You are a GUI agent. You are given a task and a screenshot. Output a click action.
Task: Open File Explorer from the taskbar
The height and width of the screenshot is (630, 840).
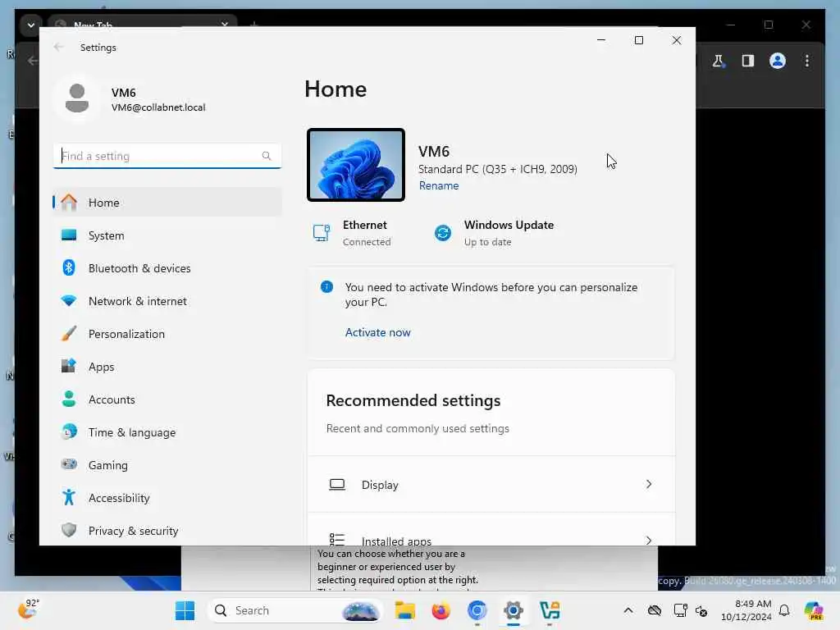[405, 610]
